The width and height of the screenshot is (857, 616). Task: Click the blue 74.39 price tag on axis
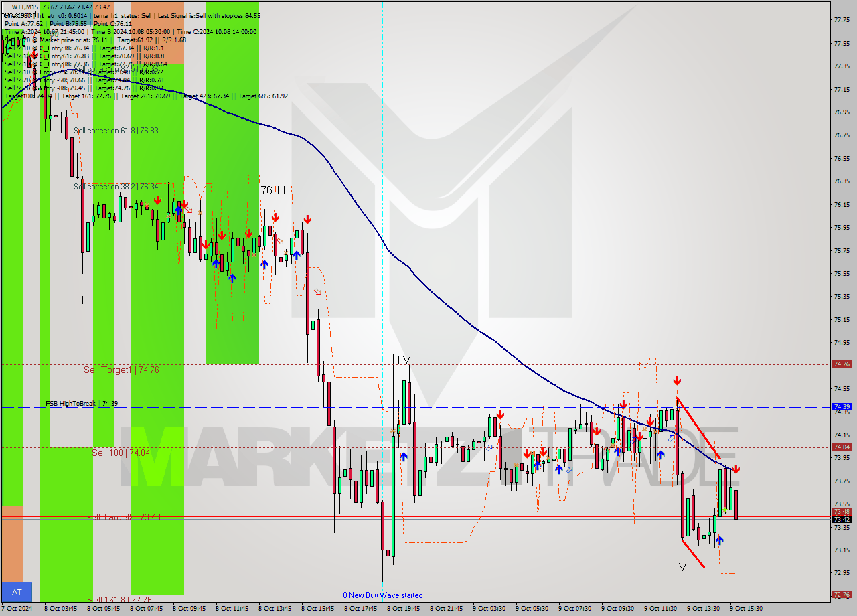pyautogui.click(x=841, y=406)
